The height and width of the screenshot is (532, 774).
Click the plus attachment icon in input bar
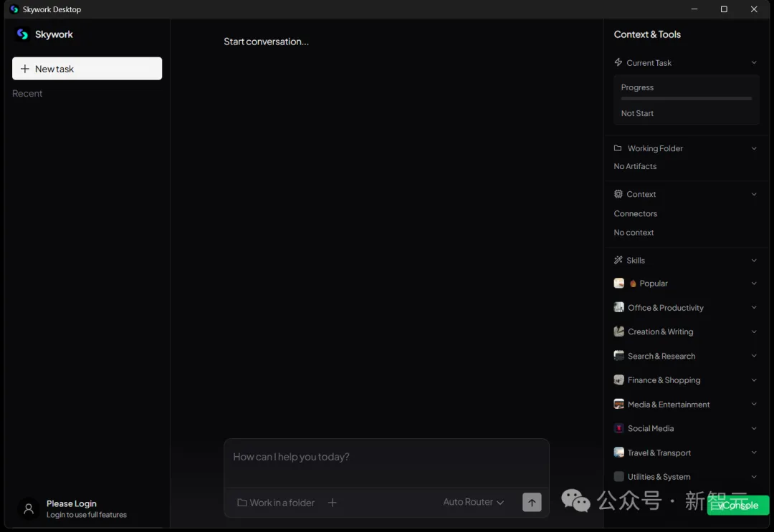[x=332, y=503]
